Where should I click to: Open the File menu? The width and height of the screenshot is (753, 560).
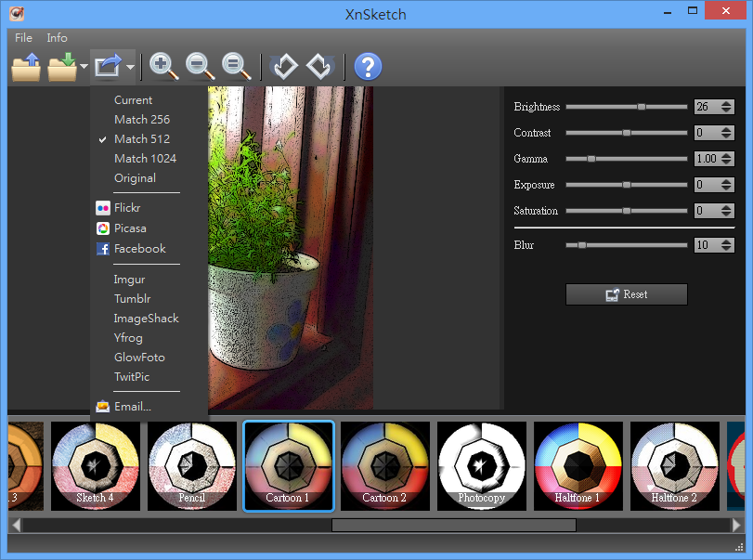click(23, 37)
